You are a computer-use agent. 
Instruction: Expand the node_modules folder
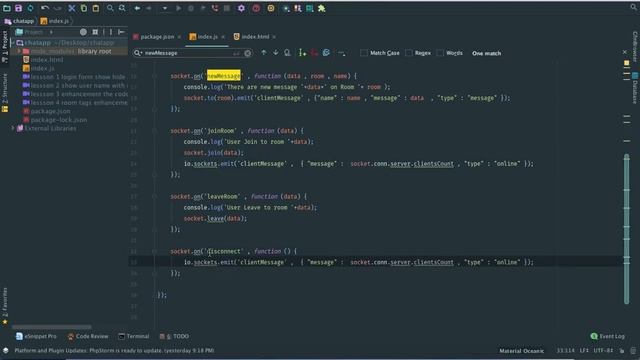[19, 51]
